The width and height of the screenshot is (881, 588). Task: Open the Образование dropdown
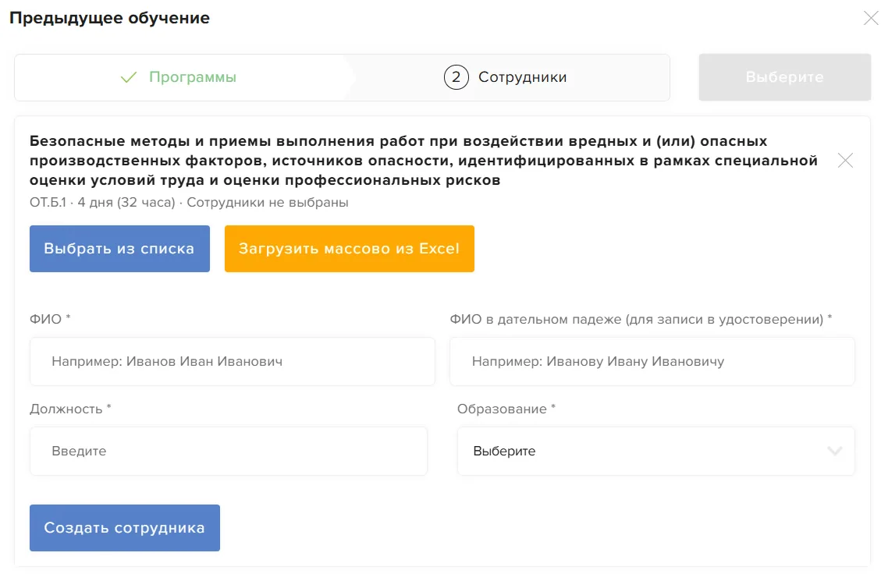656,451
